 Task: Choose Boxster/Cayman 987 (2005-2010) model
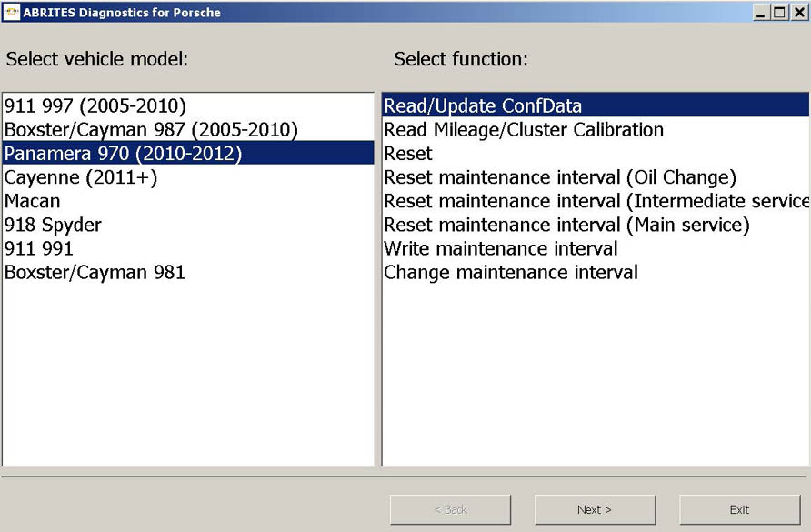point(151,129)
